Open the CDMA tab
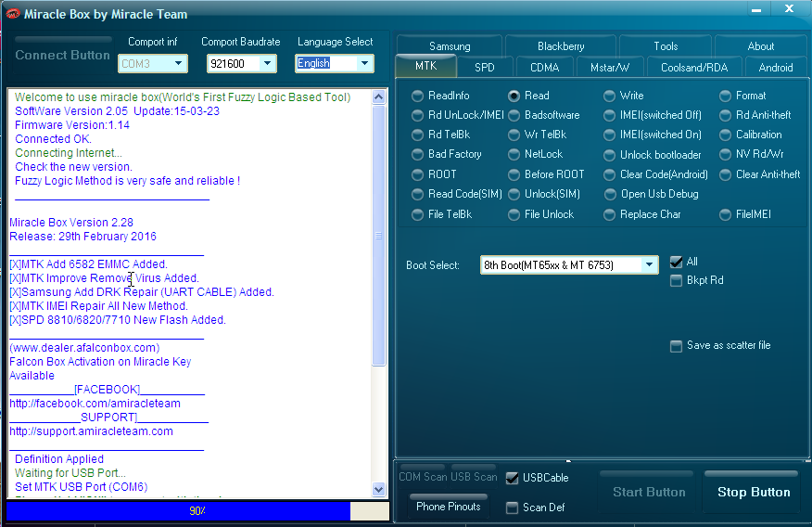812x527 pixels. (x=544, y=68)
